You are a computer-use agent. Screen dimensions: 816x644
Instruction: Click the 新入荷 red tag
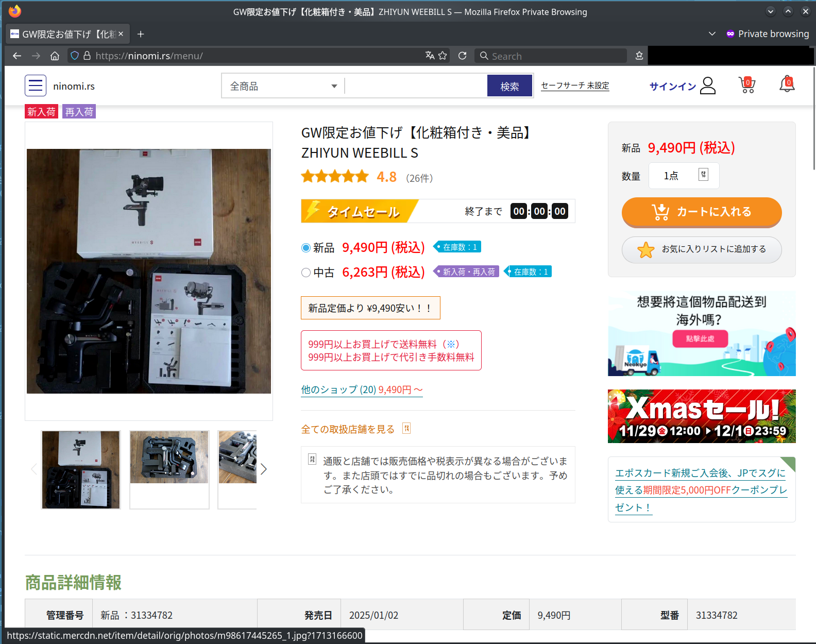[41, 111]
